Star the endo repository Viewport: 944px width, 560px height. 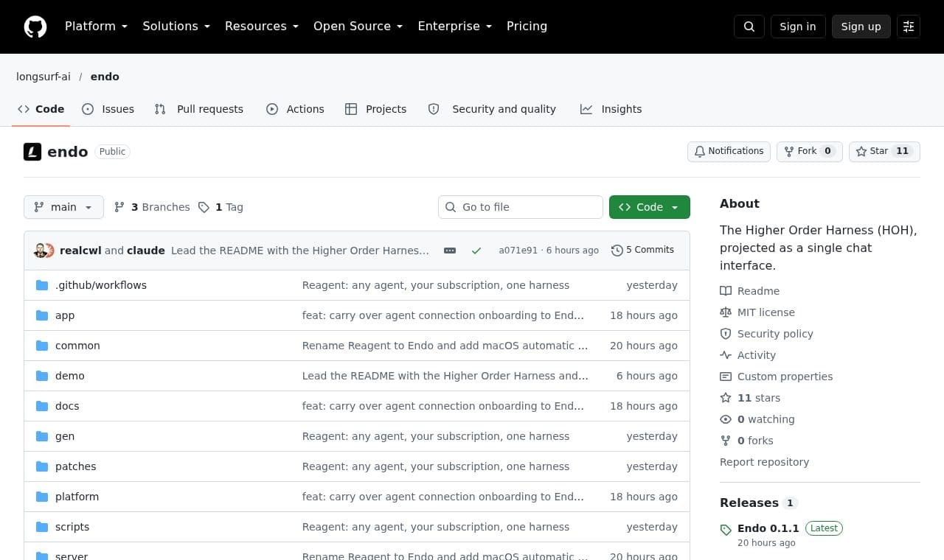(884, 152)
